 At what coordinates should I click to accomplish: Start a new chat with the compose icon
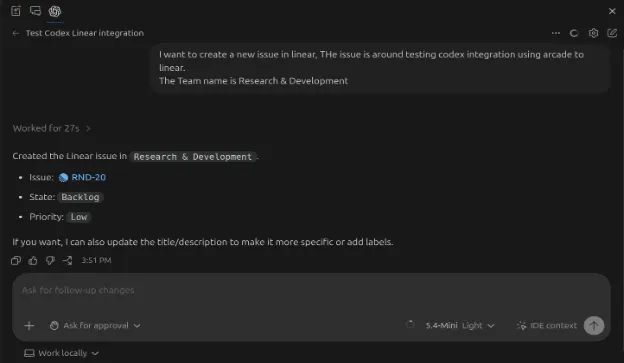point(612,33)
